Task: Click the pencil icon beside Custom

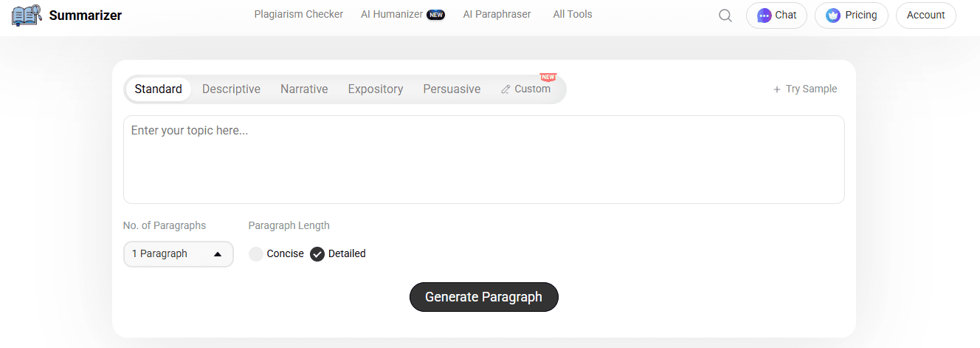Action: 505,89
